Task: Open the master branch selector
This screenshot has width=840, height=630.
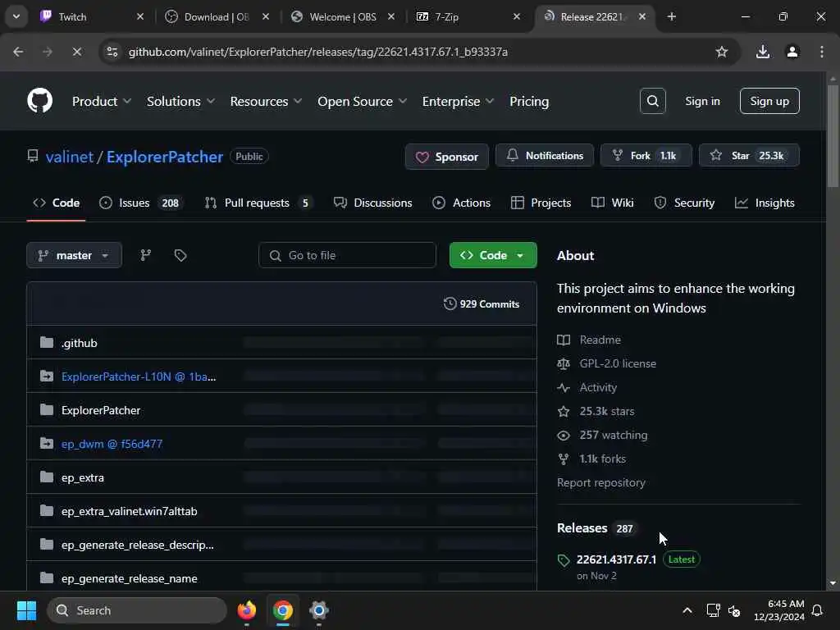Action: click(x=74, y=255)
